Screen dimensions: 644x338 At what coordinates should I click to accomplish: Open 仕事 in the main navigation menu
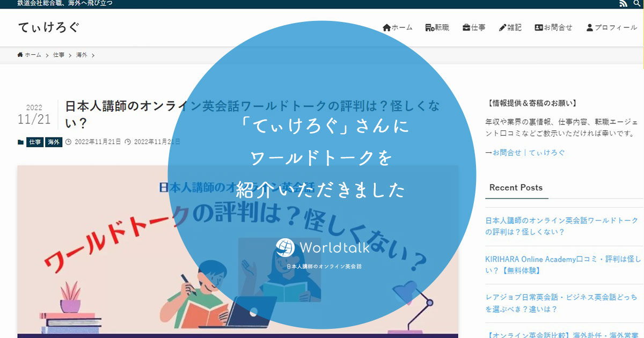(x=474, y=27)
